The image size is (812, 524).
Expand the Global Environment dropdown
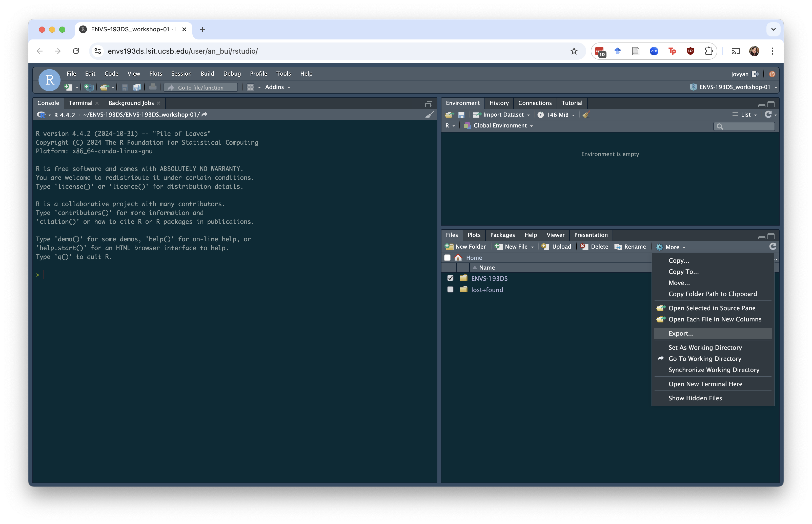[x=499, y=125]
